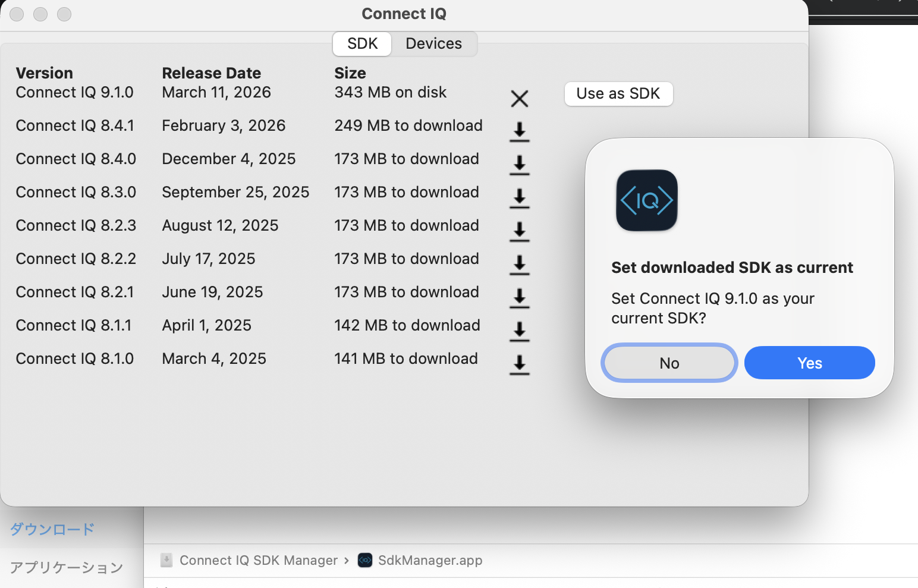This screenshot has height=588, width=918.
Task: Switch to the Devices tab
Action: [x=434, y=44]
